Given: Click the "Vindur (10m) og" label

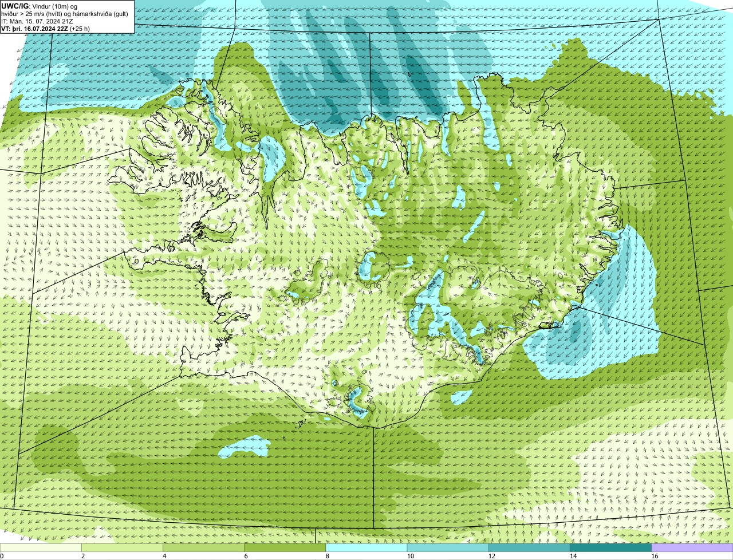Looking at the screenshot, I should click(54, 6).
